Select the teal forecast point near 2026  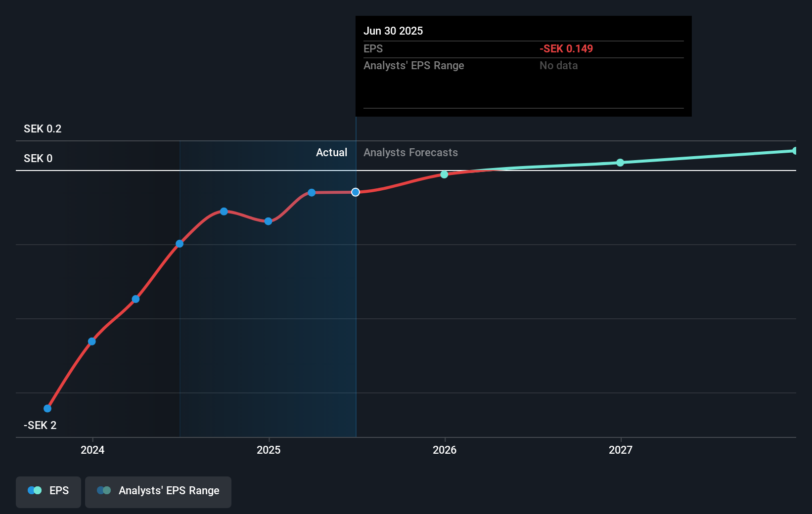pos(444,174)
